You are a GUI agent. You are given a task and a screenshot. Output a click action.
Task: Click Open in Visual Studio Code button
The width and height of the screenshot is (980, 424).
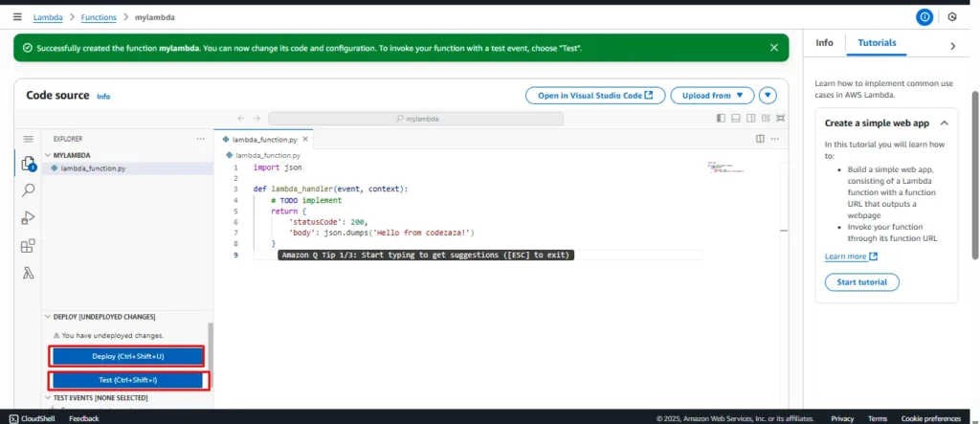(595, 96)
